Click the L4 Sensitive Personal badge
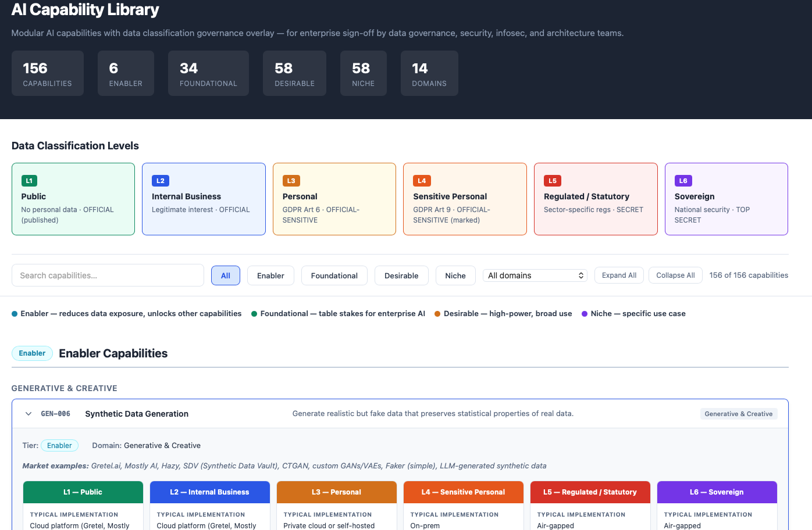Viewport: 812px width, 530px height. [422, 181]
